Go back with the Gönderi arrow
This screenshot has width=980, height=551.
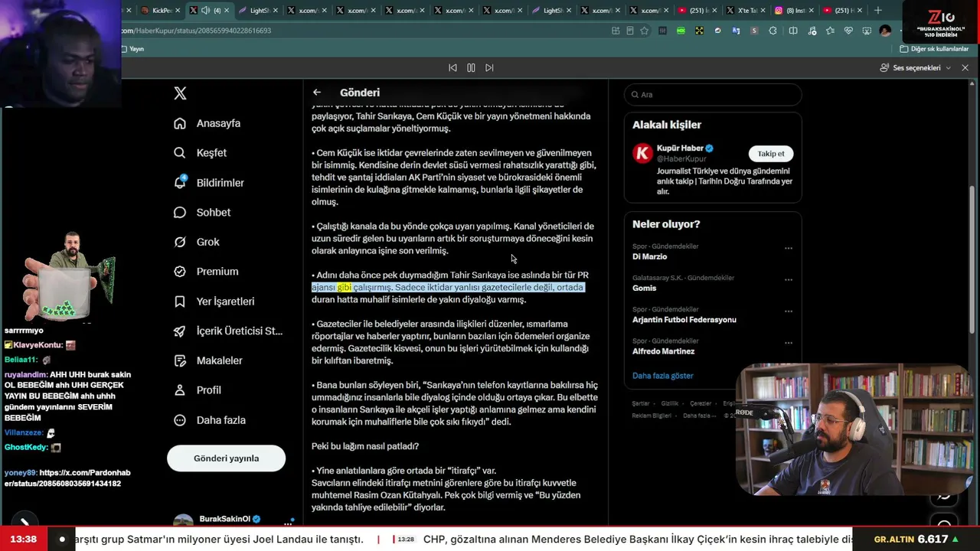[317, 93]
